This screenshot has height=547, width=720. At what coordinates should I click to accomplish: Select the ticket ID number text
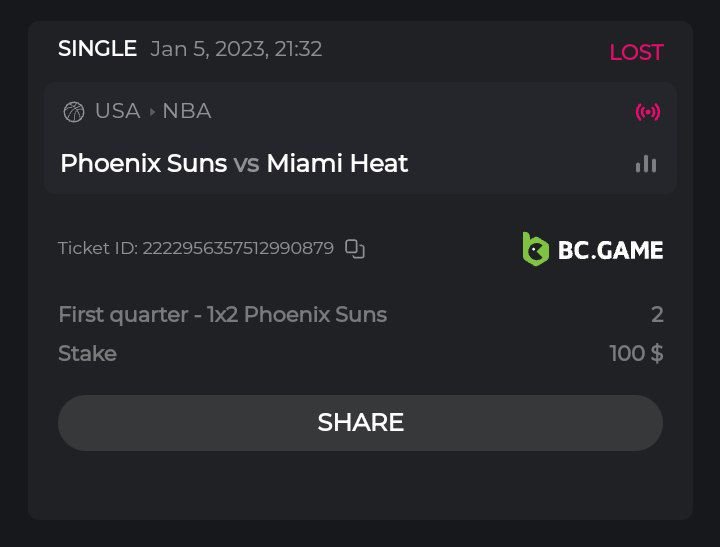pos(238,248)
